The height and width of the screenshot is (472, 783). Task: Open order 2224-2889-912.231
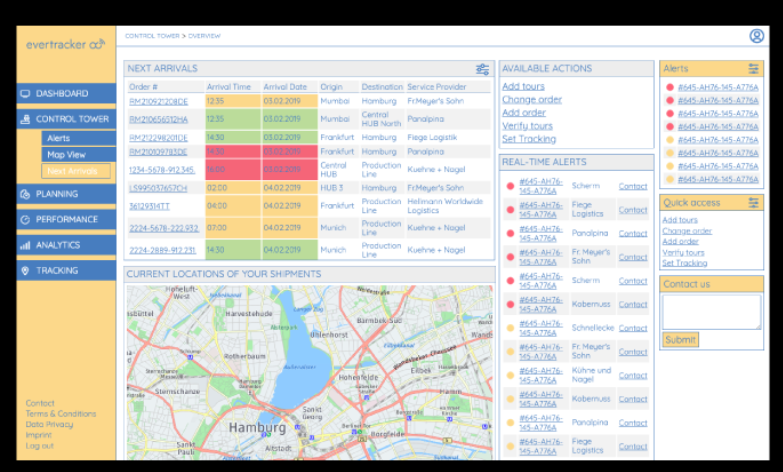pos(162,250)
